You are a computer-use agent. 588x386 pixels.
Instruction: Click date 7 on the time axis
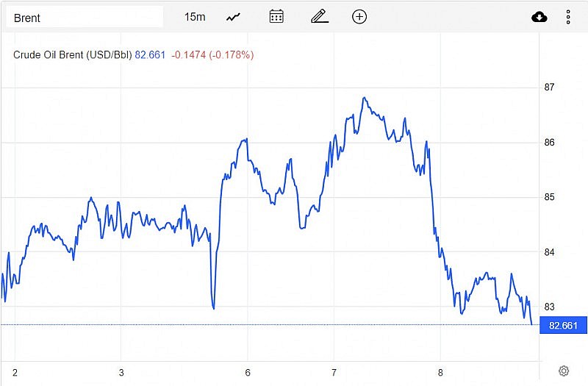[334, 372]
